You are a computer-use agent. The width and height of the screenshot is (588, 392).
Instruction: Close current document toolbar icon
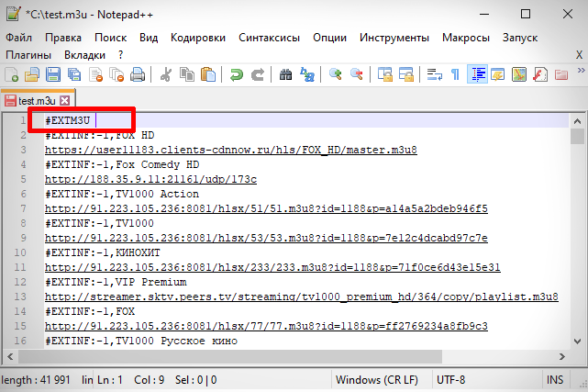click(x=95, y=74)
